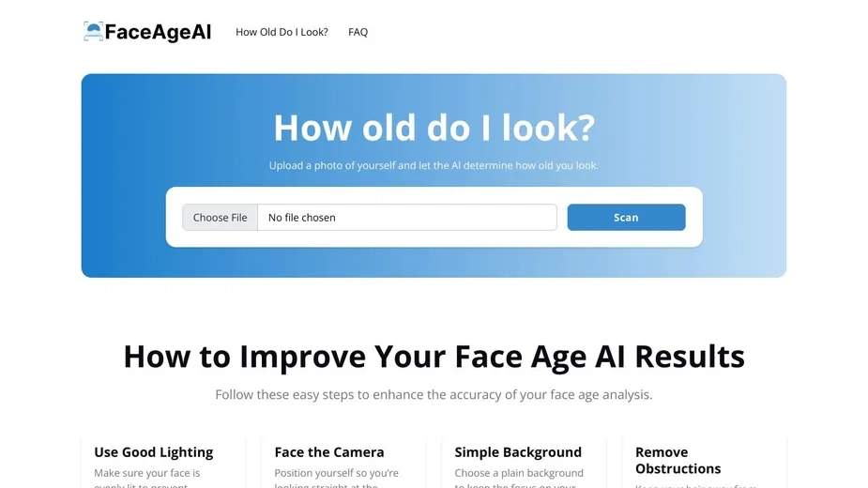Select the Simple Background card title
The width and height of the screenshot is (868, 488).
(518, 452)
